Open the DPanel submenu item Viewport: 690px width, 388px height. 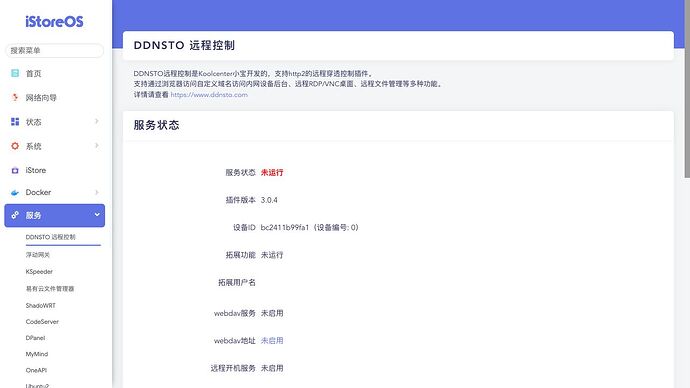(35, 338)
